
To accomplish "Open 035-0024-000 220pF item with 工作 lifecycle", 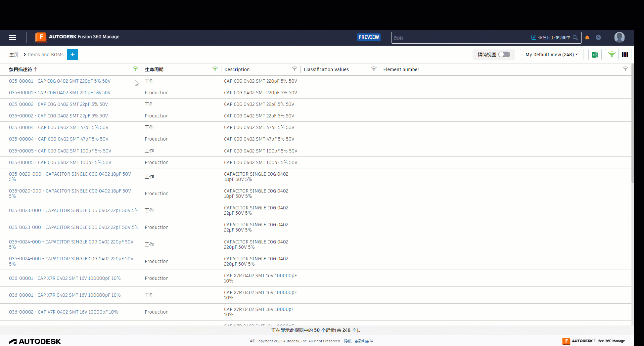I will (x=71, y=244).
